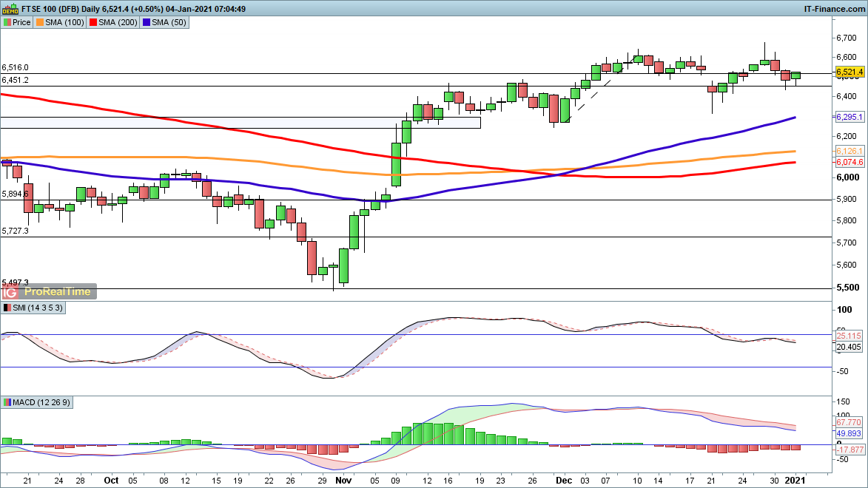Click the red SMA (200) color swatch

(93, 22)
